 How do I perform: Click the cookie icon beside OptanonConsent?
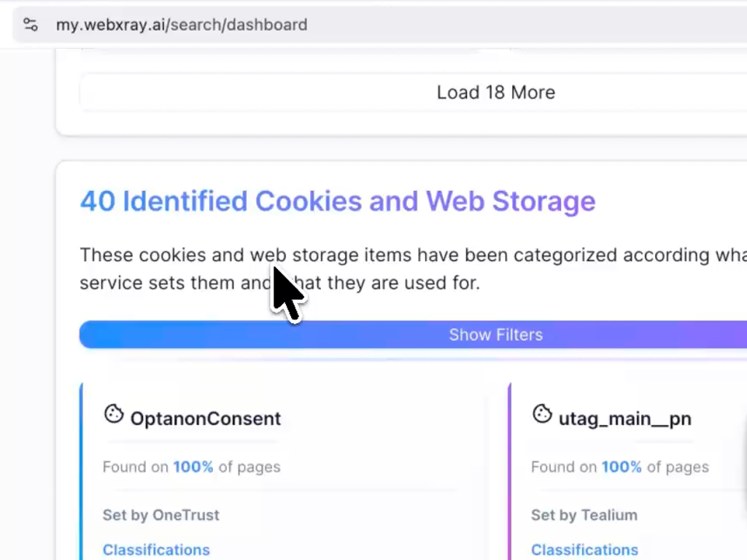[x=114, y=414]
